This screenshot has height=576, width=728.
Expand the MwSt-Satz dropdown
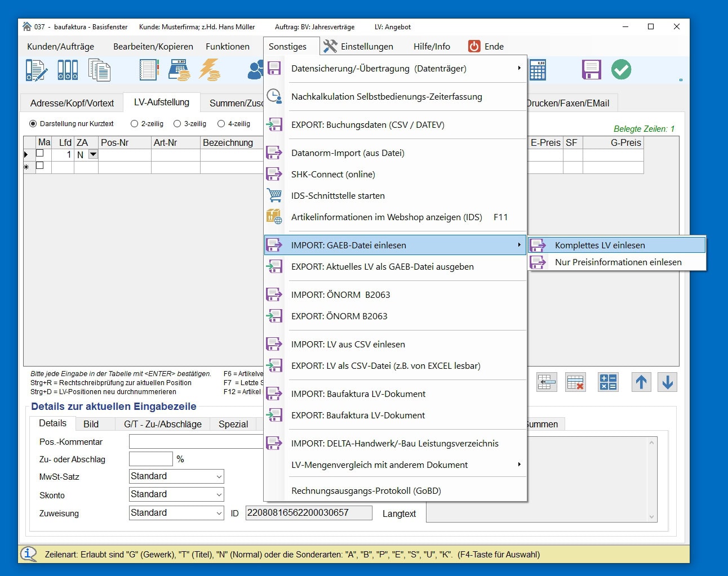[219, 477]
